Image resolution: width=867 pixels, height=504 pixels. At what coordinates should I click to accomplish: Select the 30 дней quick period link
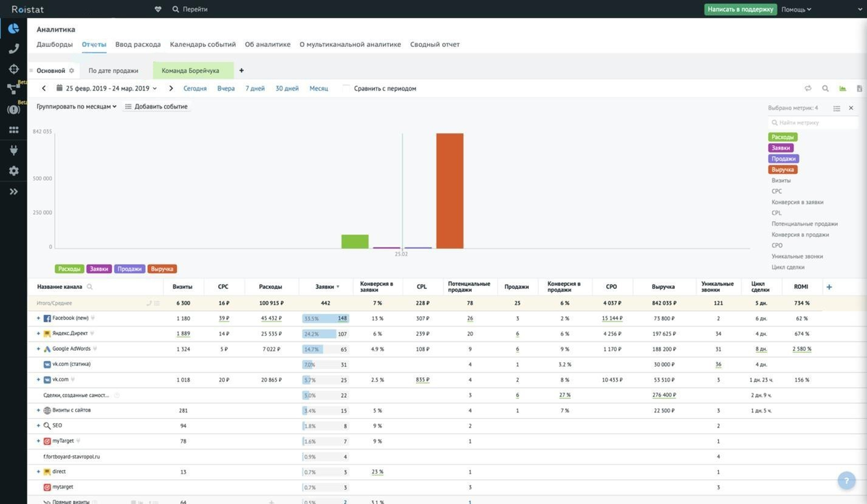(x=287, y=88)
